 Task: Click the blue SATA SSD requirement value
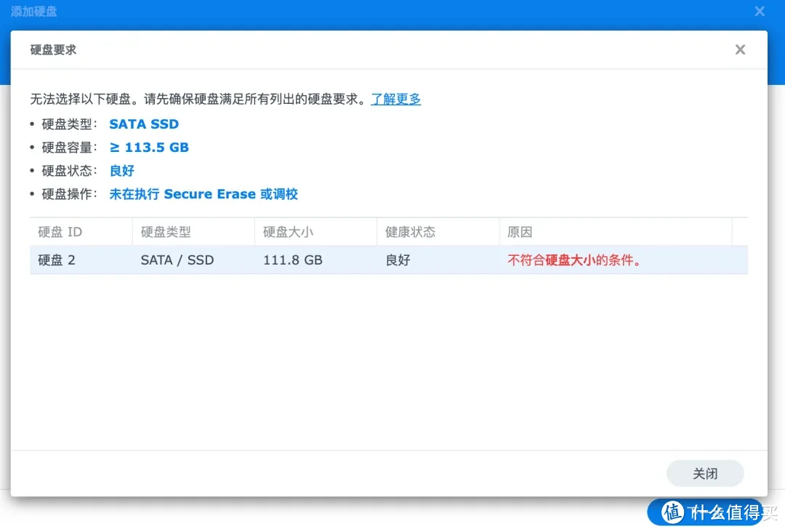point(144,124)
